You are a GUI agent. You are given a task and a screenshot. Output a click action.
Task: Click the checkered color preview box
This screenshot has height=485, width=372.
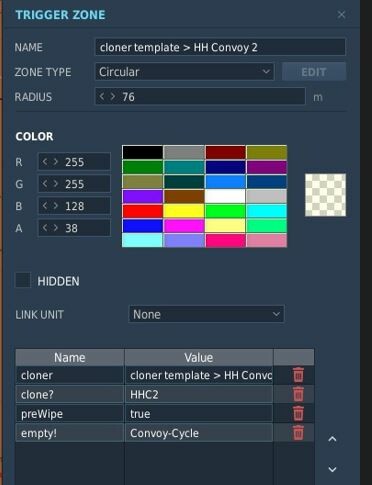325,195
